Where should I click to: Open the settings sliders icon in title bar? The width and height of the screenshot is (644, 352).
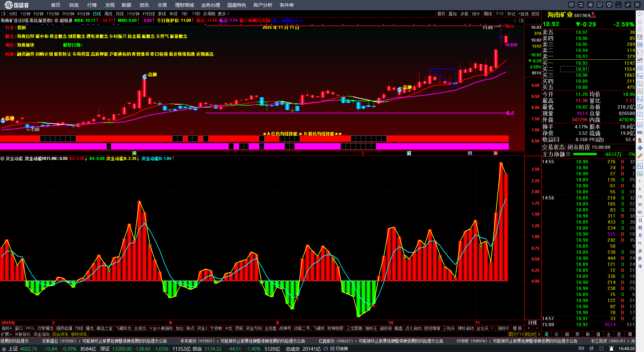[581, 5]
